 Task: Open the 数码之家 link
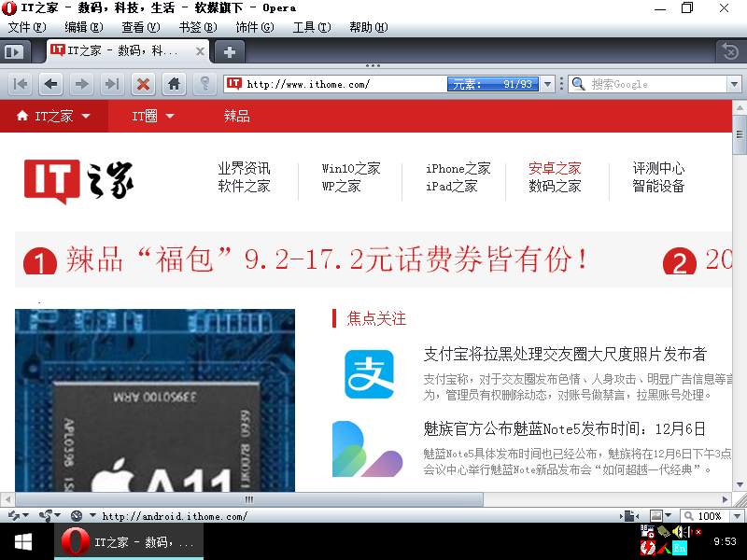click(x=555, y=186)
